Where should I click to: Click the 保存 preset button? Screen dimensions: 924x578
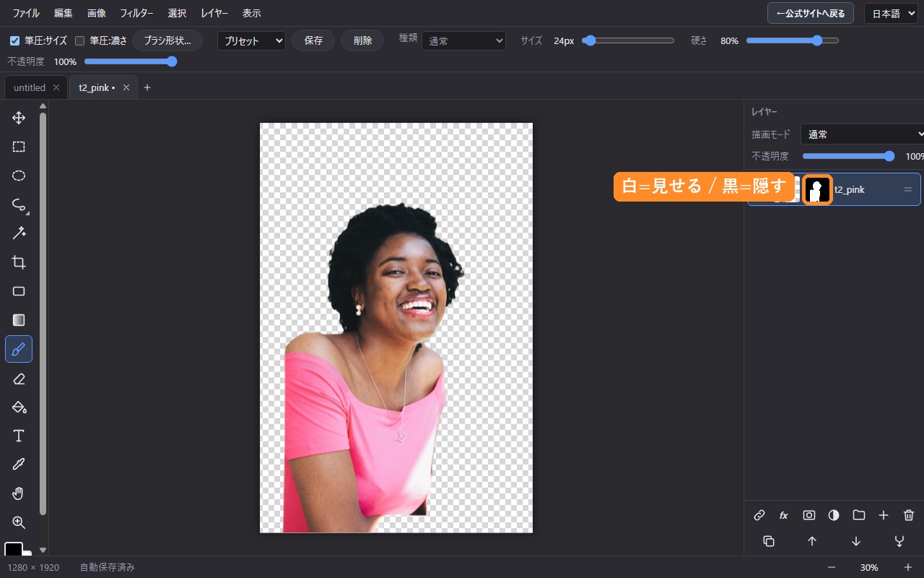click(313, 40)
